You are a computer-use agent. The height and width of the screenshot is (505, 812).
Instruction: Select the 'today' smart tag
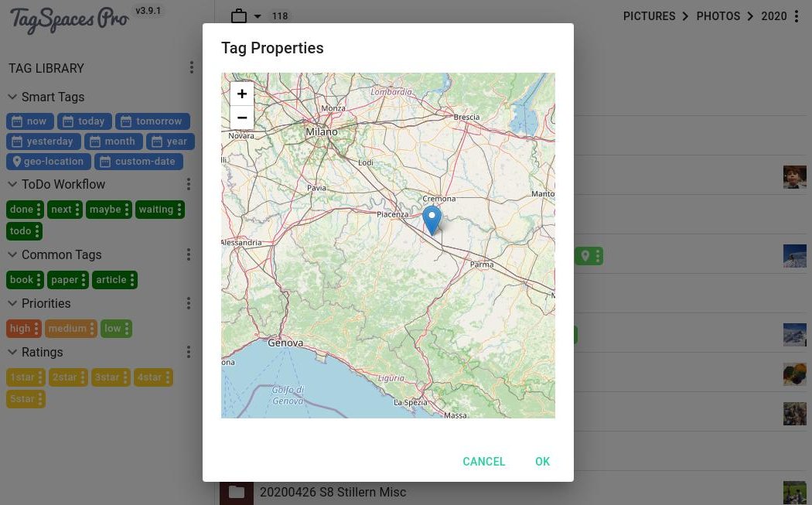pos(84,121)
